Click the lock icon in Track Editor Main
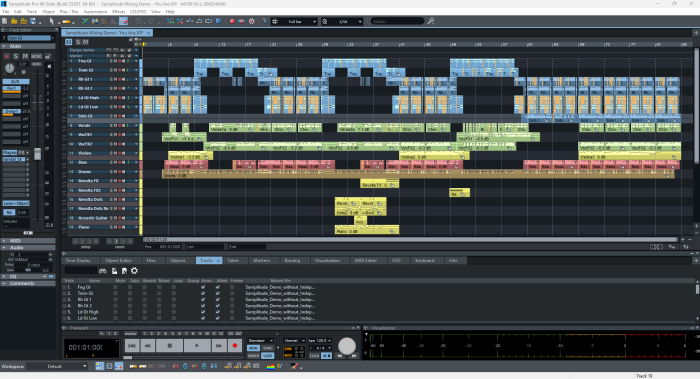The height and width of the screenshot is (379, 700). point(48,56)
